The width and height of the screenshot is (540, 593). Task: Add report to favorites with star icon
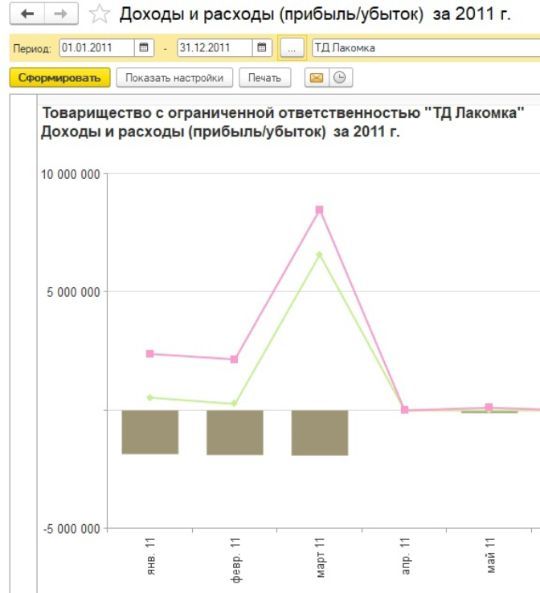click(x=99, y=14)
